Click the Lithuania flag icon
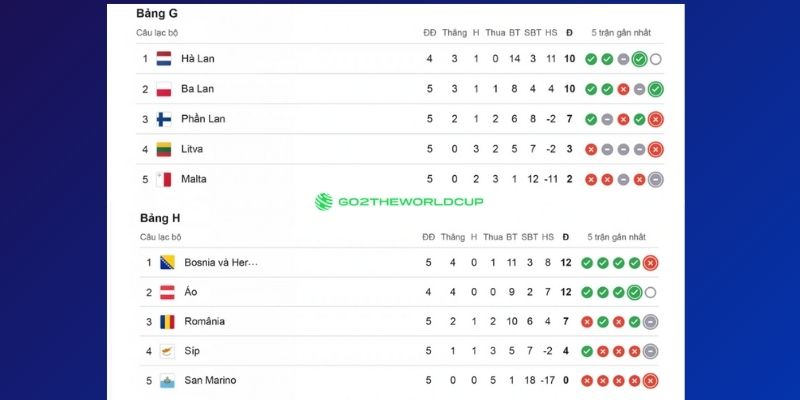This screenshot has width=800, height=400. point(164,149)
